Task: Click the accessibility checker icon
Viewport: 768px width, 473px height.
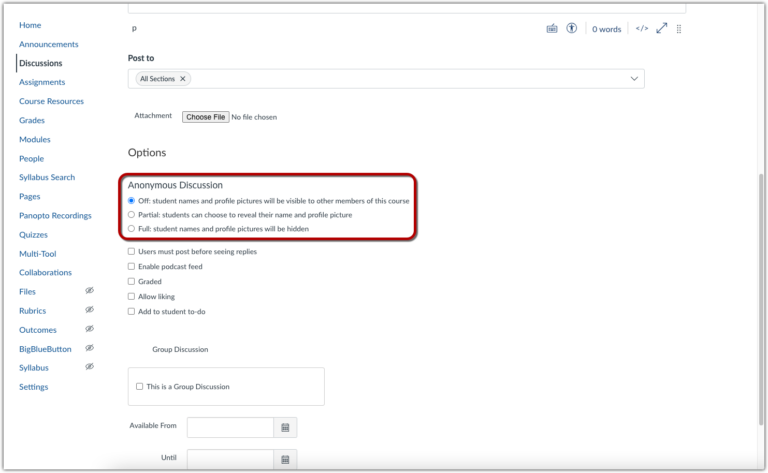Action: click(572, 29)
